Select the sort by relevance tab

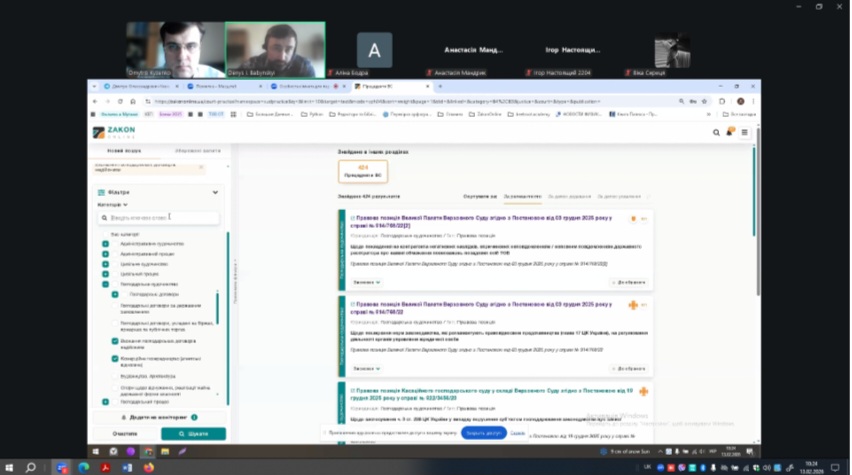[x=522, y=197]
